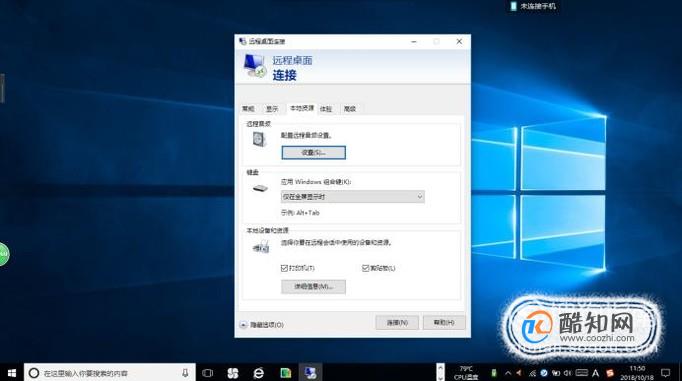Image resolution: width=682 pixels, height=381 pixels.
Task: Click the remote audio speaker icon
Action: (259, 139)
